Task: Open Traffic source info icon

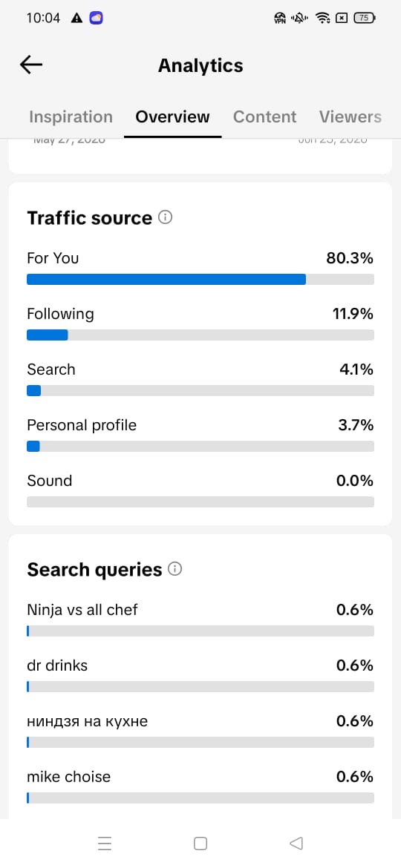Action: [x=165, y=217]
